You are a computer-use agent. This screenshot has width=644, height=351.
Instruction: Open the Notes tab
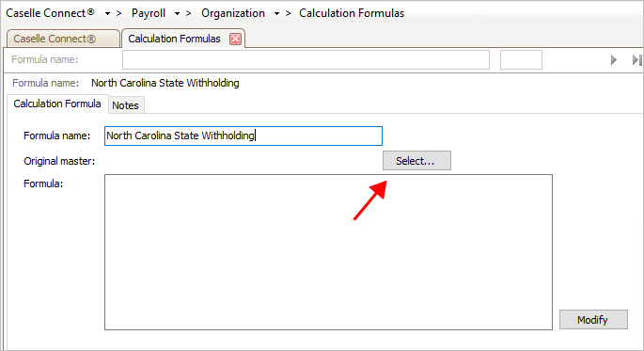coord(126,105)
